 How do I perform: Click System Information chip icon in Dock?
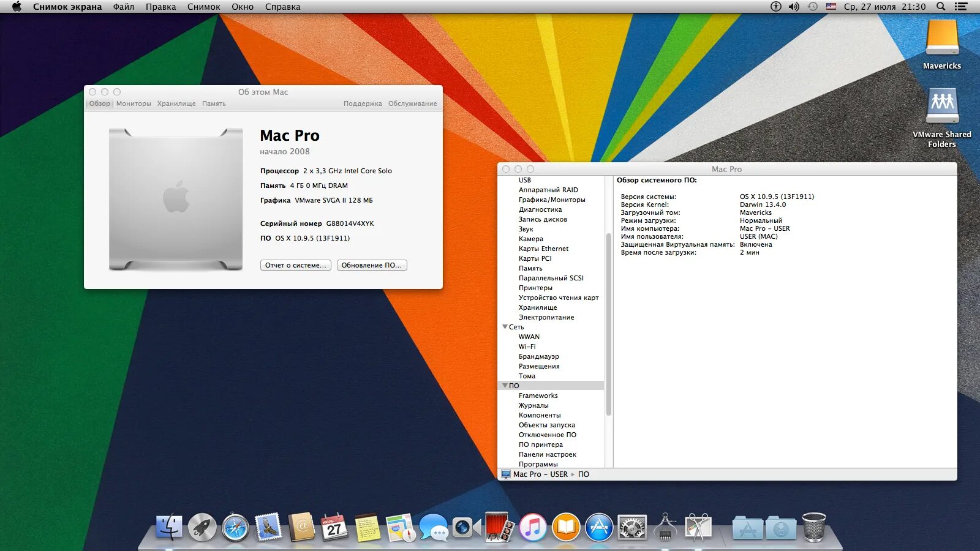[x=665, y=527]
